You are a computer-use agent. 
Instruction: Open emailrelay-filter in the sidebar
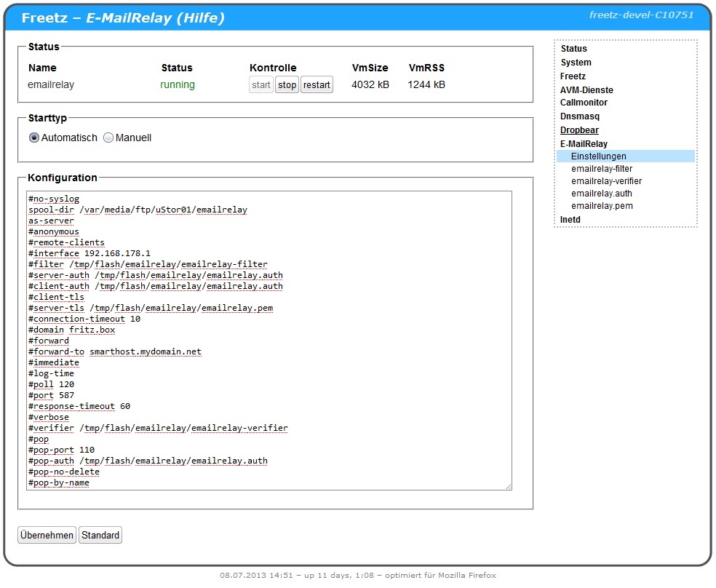[602, 169]
